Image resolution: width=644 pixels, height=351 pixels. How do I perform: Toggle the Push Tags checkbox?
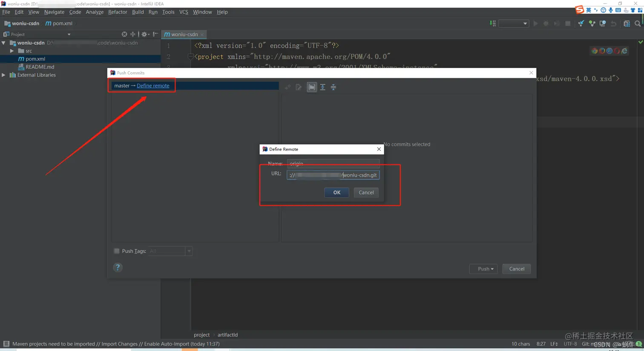point(117,251)
